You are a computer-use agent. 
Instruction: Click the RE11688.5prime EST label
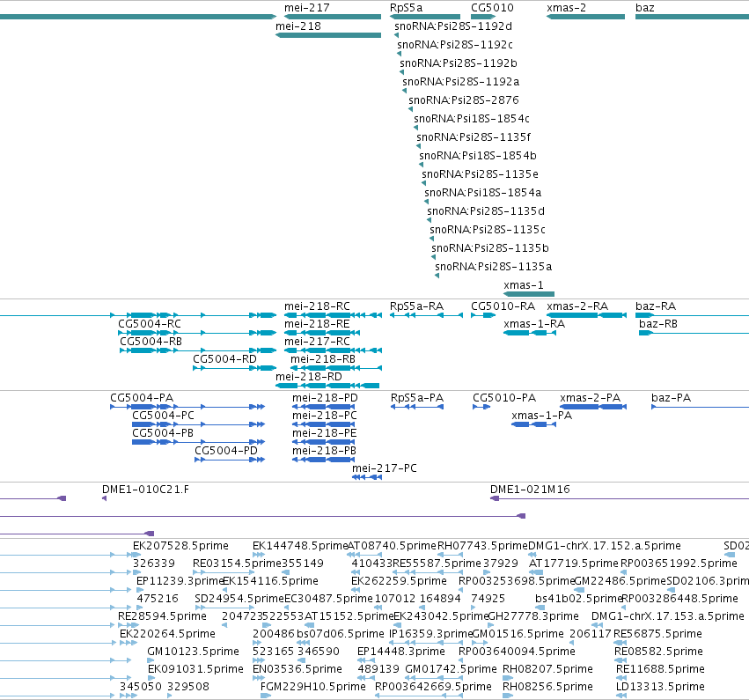(x=660, y=669)
